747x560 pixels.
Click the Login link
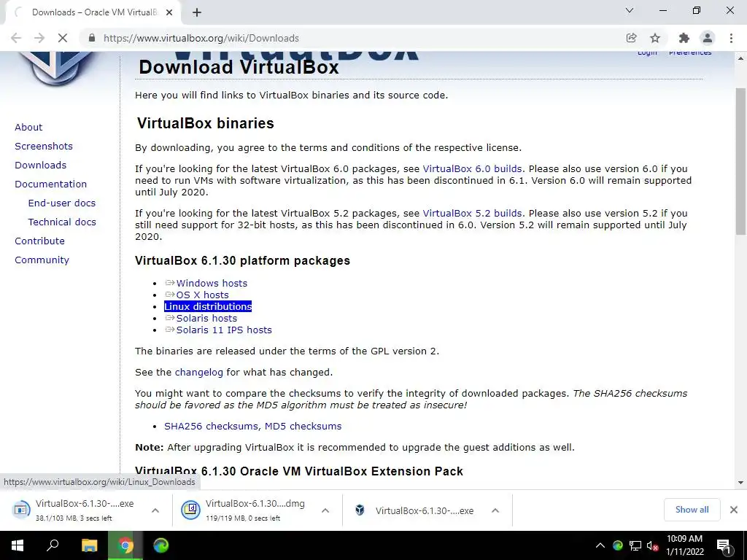click(x=647, y=52)
